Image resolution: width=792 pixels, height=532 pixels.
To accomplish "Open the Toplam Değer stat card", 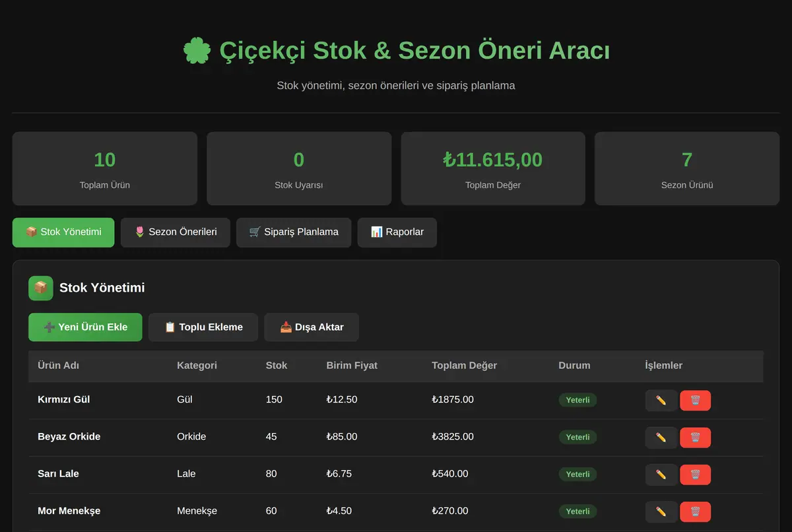I will pos(493,168).
